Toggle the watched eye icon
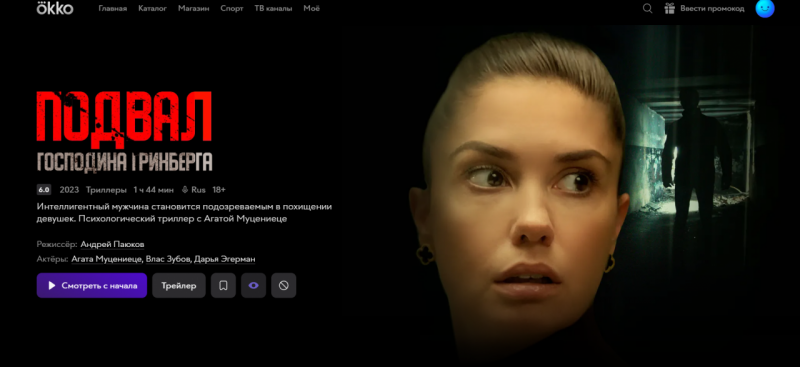 [x=254, y=285]
